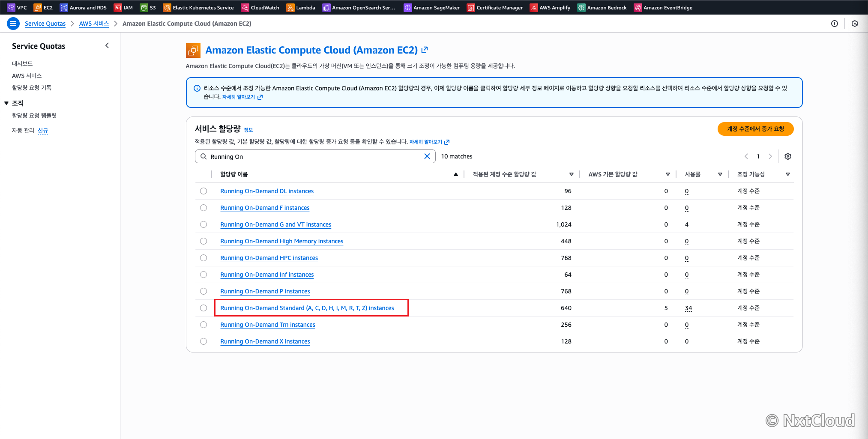Open EC2 external link icon beside title
The image size is (868, 439).
click(425, 50)
